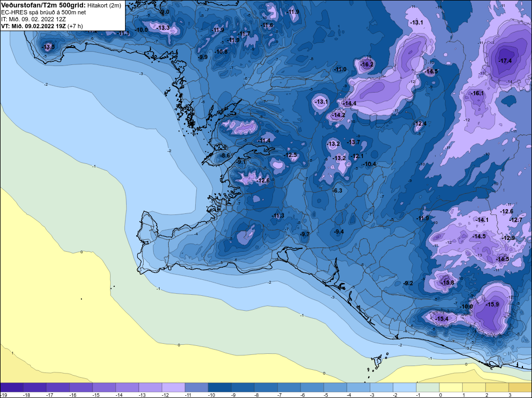532x398 pixels.
Task: Click the 'VT: Mið. 09.02.2022 19Z' valid time line
Action: [34, 26]
